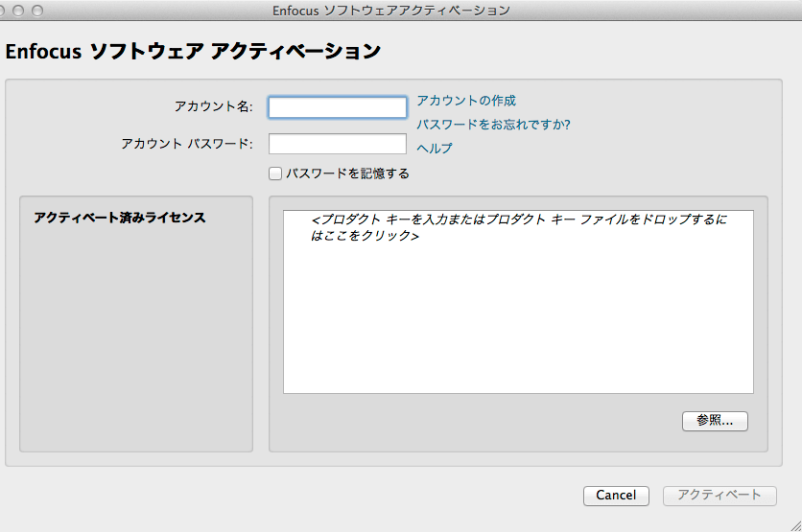Click the アカウント名 input field
The height and width of the screenshot is (532, 802).
tap(338, 107)
